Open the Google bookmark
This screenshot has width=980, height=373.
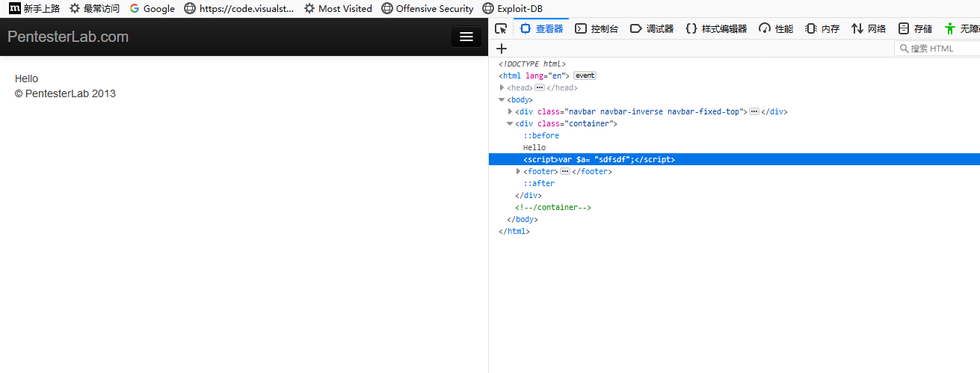[152, 8]
